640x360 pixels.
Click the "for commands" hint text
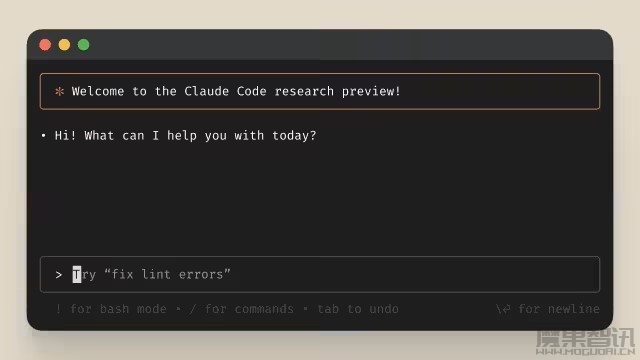249,309
